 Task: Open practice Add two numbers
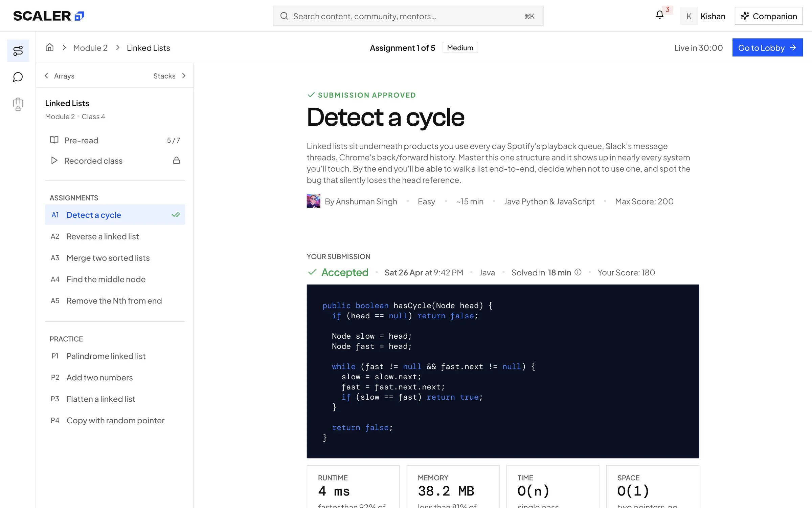[x=115, y=377]
